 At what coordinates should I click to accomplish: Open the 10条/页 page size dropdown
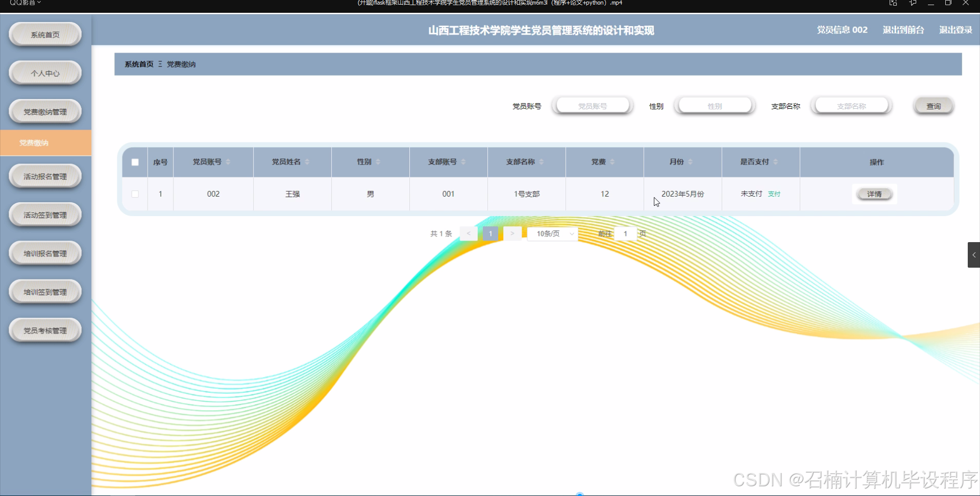pos(553,233)
